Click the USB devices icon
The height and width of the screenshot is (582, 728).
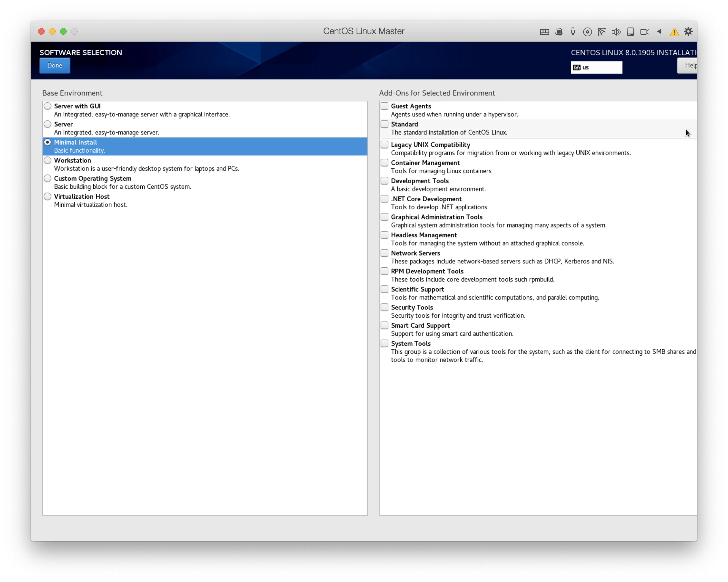pos(573,32)
